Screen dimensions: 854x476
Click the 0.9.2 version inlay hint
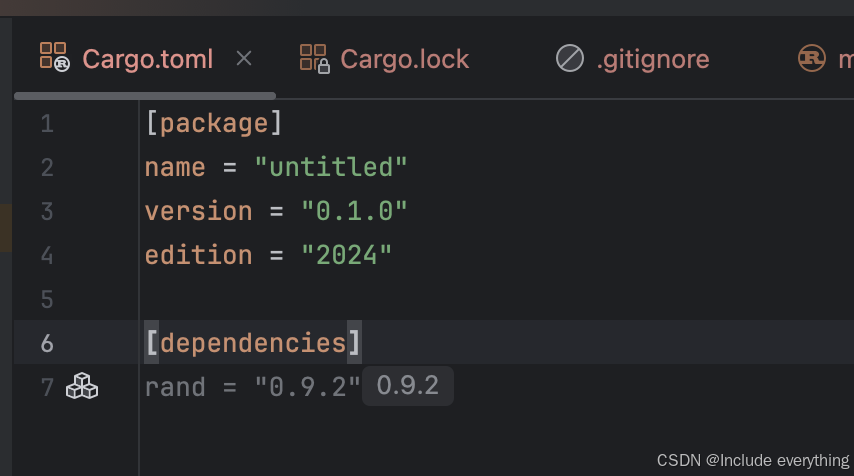click(408, 386)
